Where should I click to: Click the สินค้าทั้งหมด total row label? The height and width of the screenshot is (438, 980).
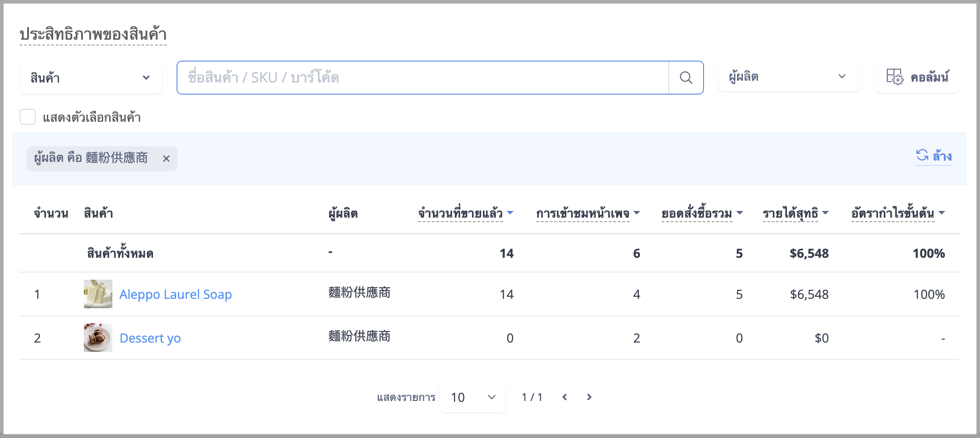[x=120, y=253]
